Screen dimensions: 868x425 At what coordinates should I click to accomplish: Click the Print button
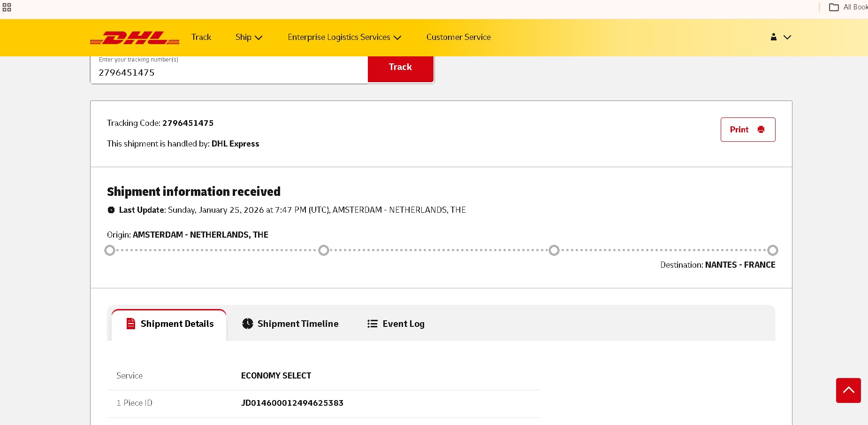coord(748,130)
